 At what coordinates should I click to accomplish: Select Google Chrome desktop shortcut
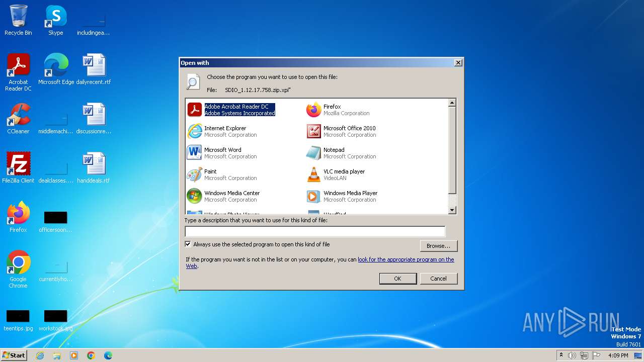pyautogui.click(x=18, y=269)
